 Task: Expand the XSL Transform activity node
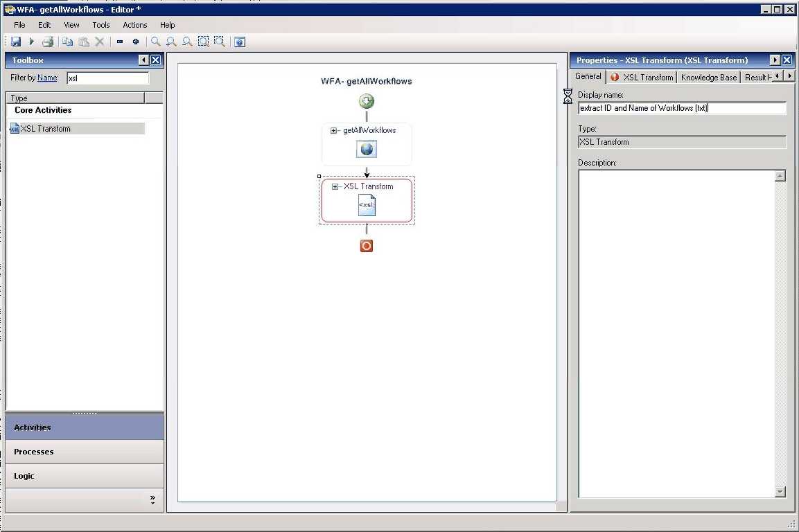click(335, 186)
